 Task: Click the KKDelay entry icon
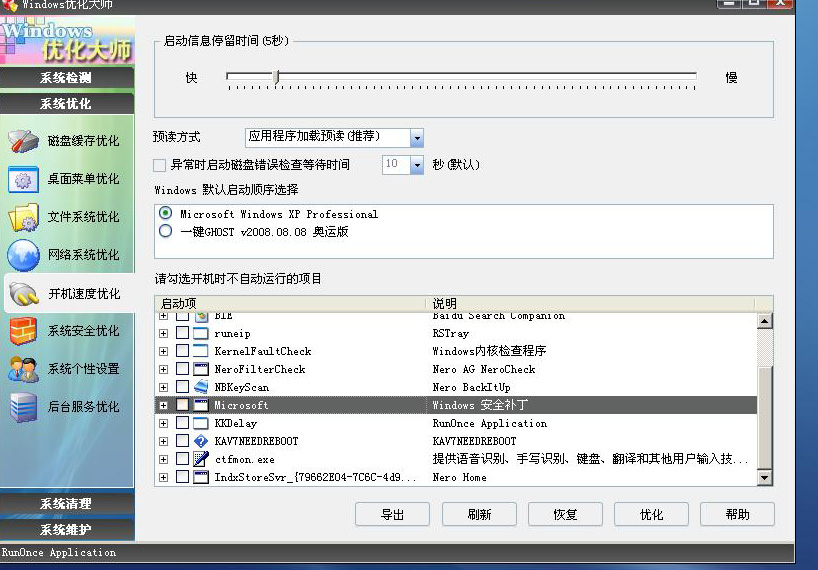click(201, 423)
